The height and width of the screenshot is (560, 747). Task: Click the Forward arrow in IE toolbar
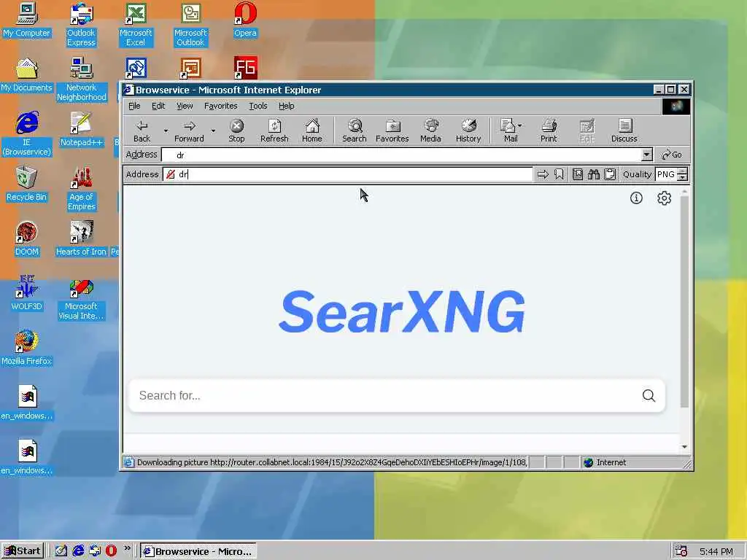point(189,131)
